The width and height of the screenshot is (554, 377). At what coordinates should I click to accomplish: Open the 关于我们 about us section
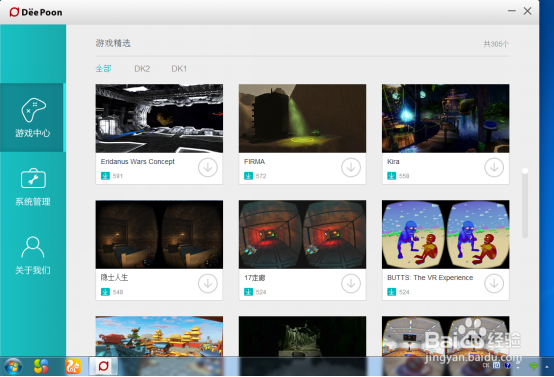(33, 255)
